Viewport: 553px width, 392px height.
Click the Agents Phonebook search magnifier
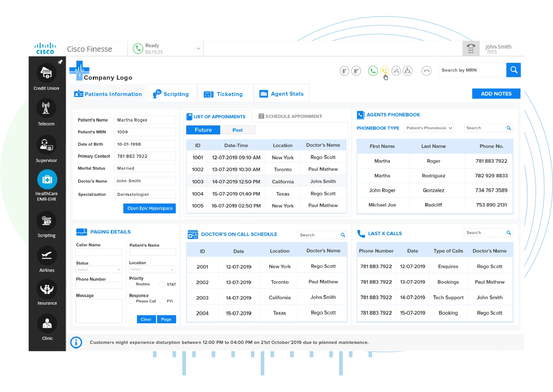point(508,128)
